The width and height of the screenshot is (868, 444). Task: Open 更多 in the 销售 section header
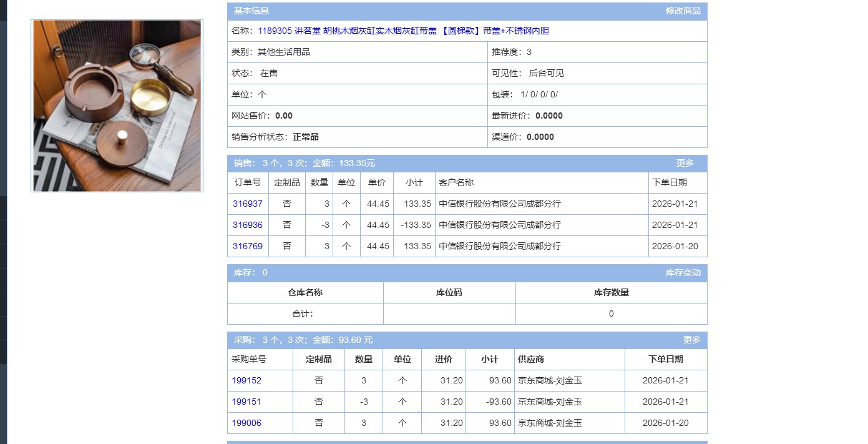point(685,163)
